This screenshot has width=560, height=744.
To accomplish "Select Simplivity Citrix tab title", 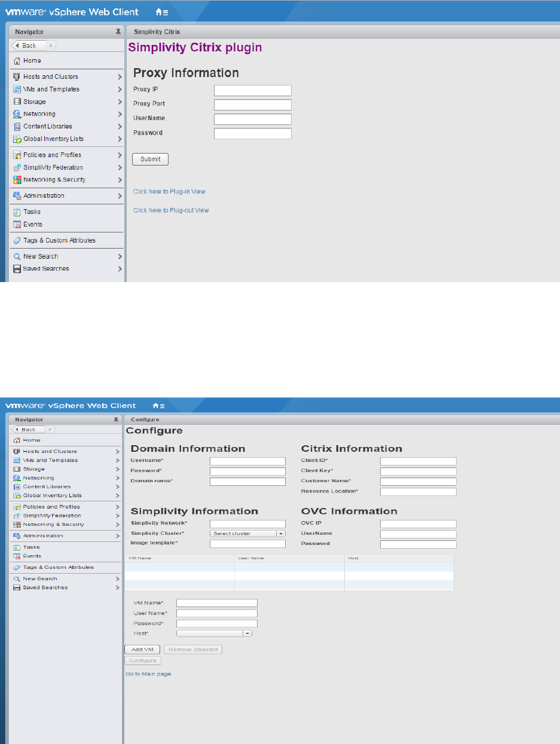I will (157, 32).
